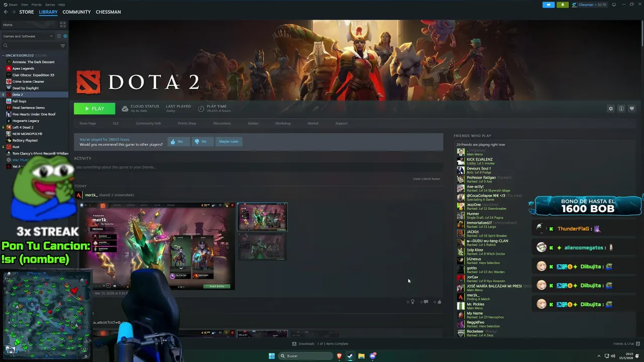Image resolution: width=644 pixels, height=362 pixels.
Task: Click the No thumbs-down button
Action: point(202,141)
